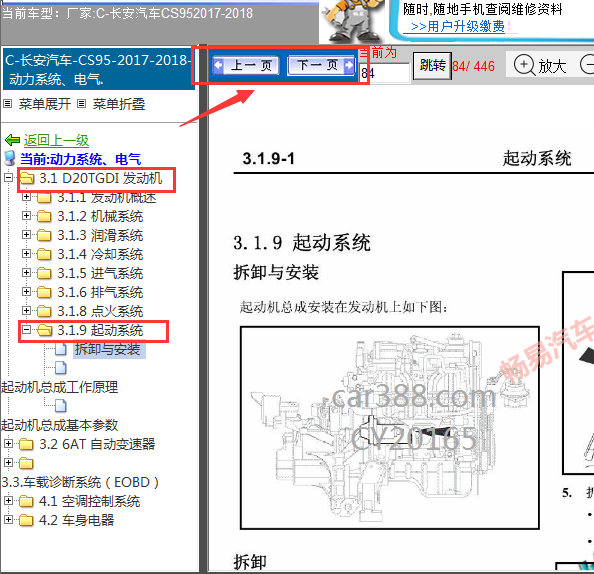The image size is (594, 574).
Task: Expand the 3.1.6 排气系统 node
Action: click(26, 291)
